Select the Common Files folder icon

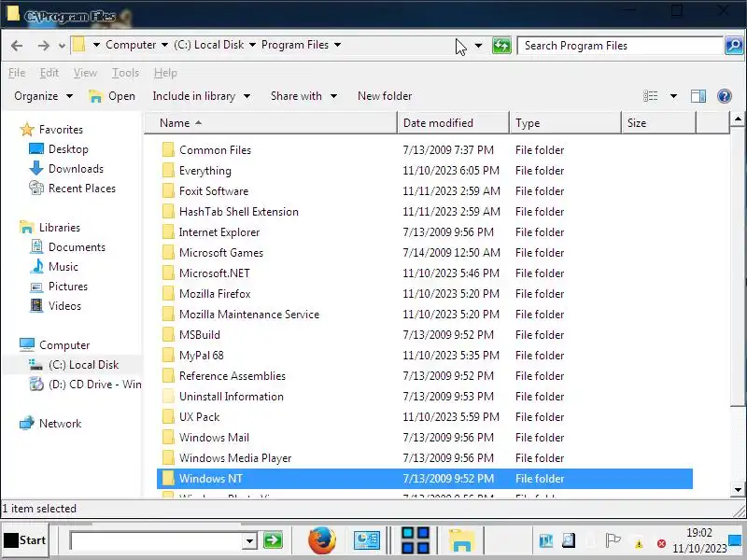pyautogui.click(x=168, y=149)
